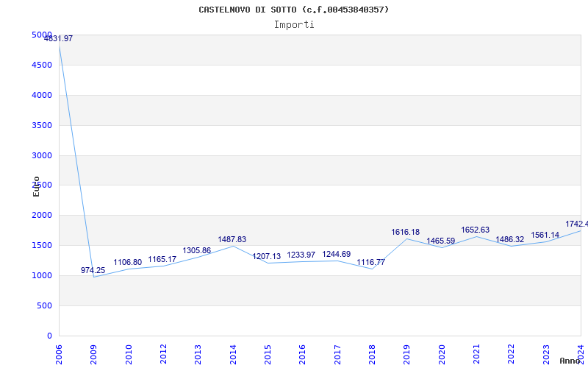The width and height of the screenshot is (588, 368).
Task: Select the 2021 x-axis label
Action: tap(476, 355)
